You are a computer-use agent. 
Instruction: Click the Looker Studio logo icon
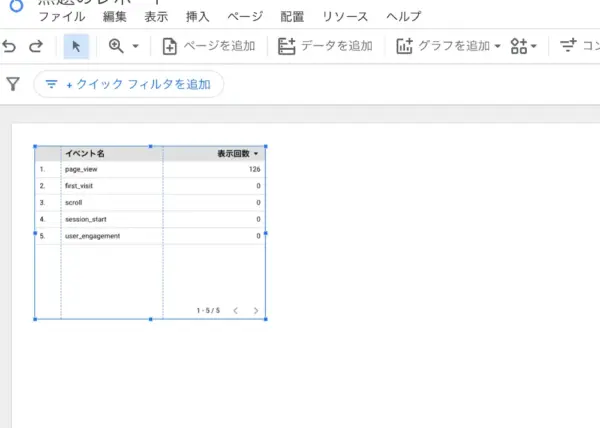16,5
